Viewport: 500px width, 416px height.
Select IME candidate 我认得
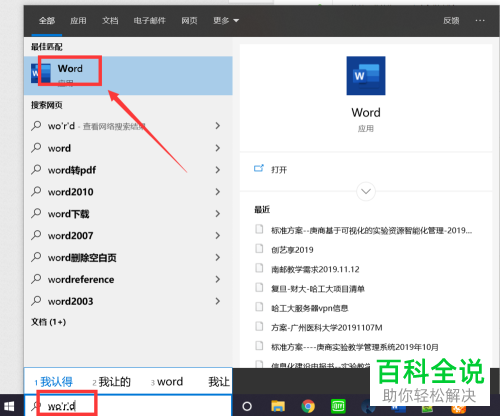(53, 382)
